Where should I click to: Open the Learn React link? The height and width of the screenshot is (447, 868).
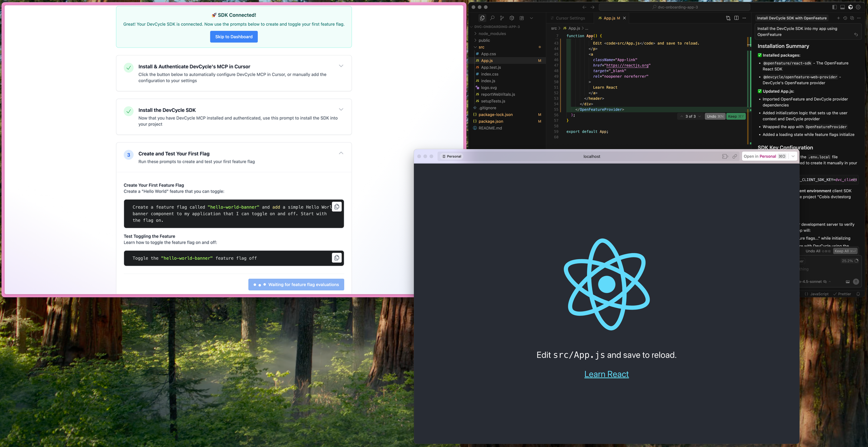(606, 374)
